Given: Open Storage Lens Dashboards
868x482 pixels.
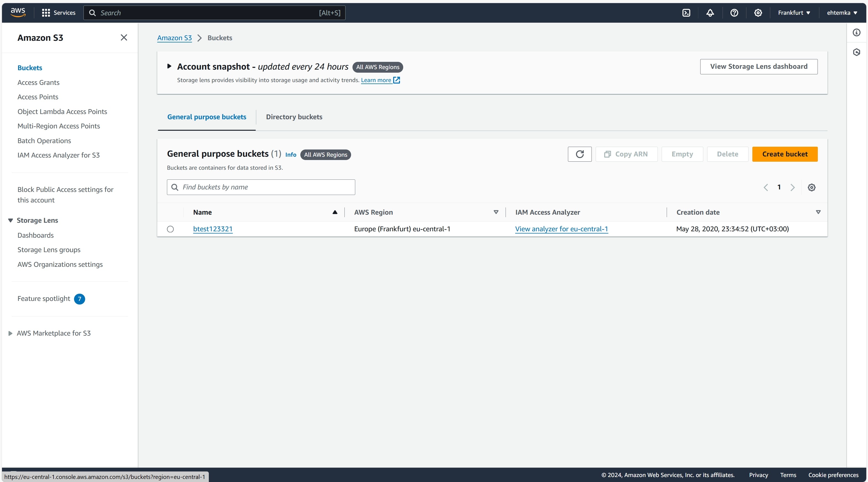Looking at the screenshot, I should pyautogui.click(x=35, y=235).
